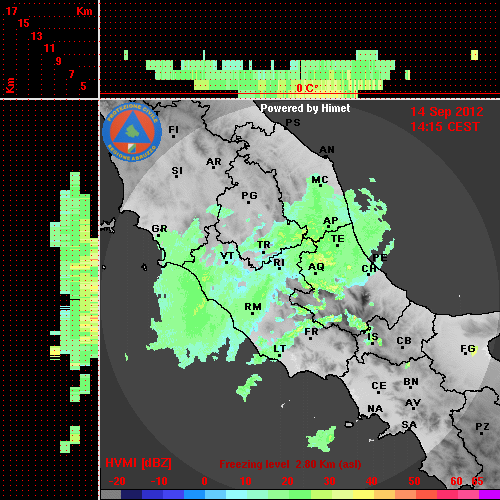Image resolution: width=500 pixels, height=500 pixels.
Task: Click the AN city label on coast
Action: pos(327,150)
